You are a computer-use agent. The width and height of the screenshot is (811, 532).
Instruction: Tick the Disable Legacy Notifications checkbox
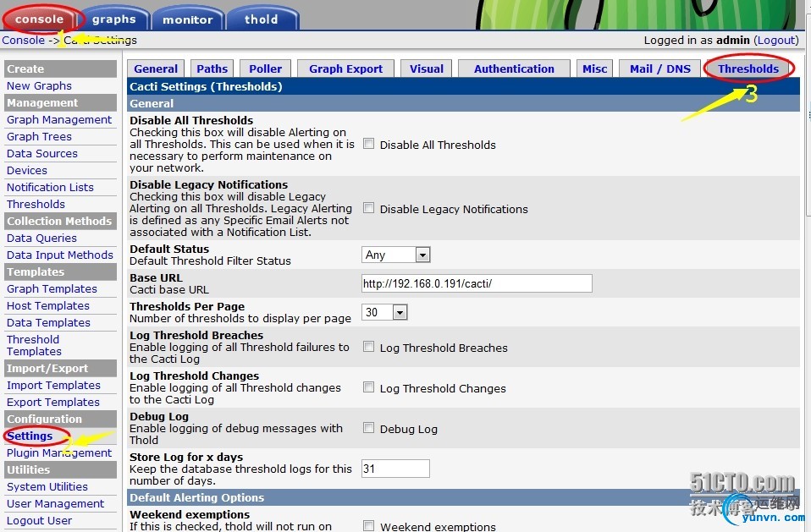pos(369,208)
